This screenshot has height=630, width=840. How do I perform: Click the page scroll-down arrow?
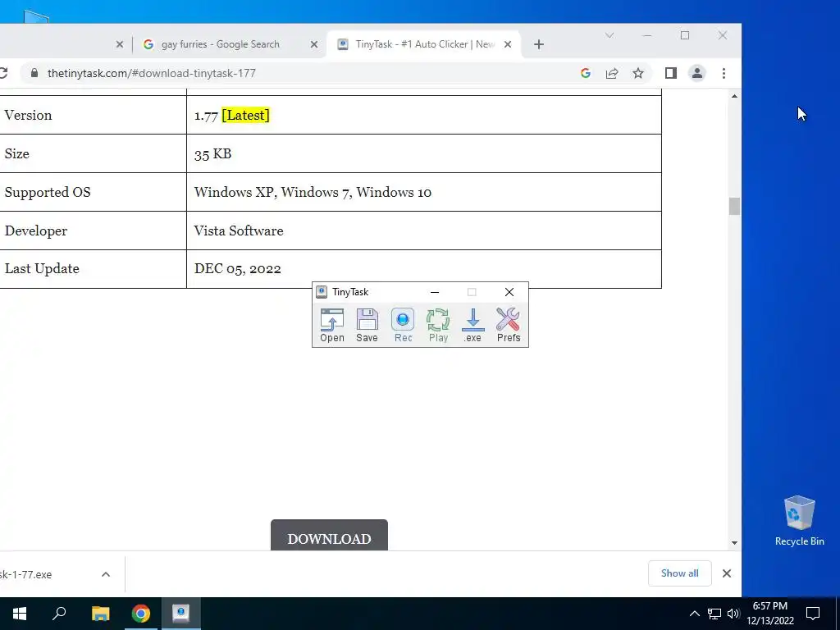pos(734,543)
